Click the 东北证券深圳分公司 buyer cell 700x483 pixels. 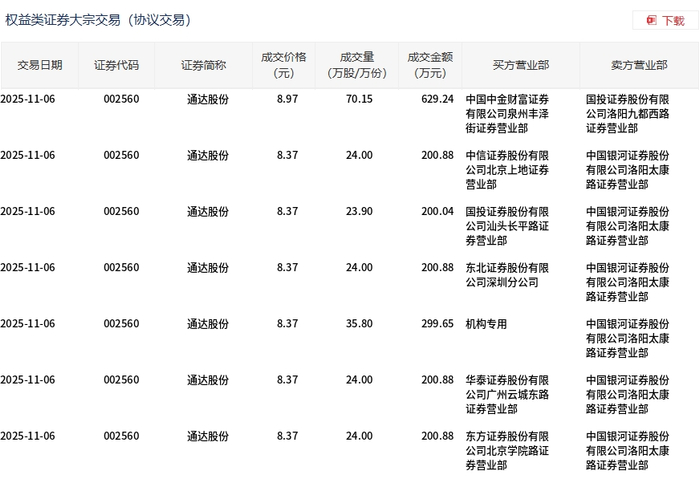[x=507, y=275]
